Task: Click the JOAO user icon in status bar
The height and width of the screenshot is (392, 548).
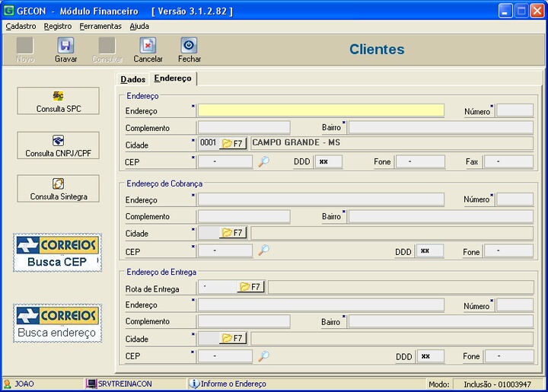Action: [x=7, y=384]
